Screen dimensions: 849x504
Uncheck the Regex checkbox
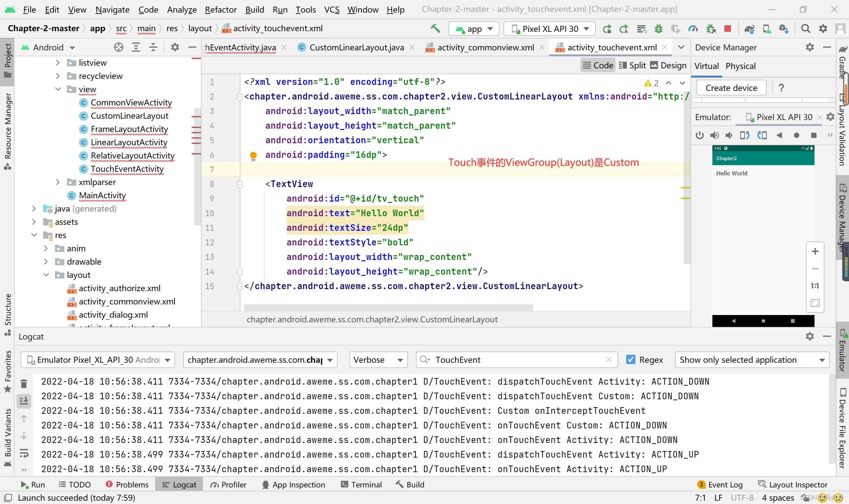[630, 360]
